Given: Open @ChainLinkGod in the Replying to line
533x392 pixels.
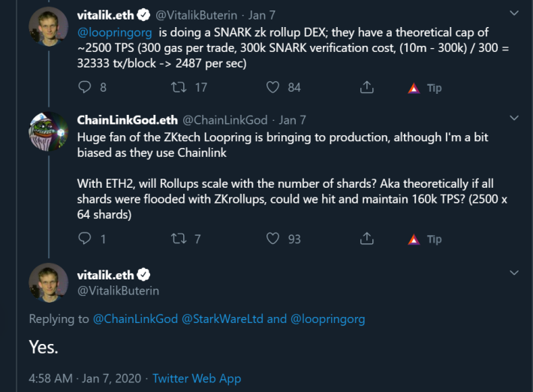Looking at the screenshot, I should pyautogui.click(x=135, y=319).
